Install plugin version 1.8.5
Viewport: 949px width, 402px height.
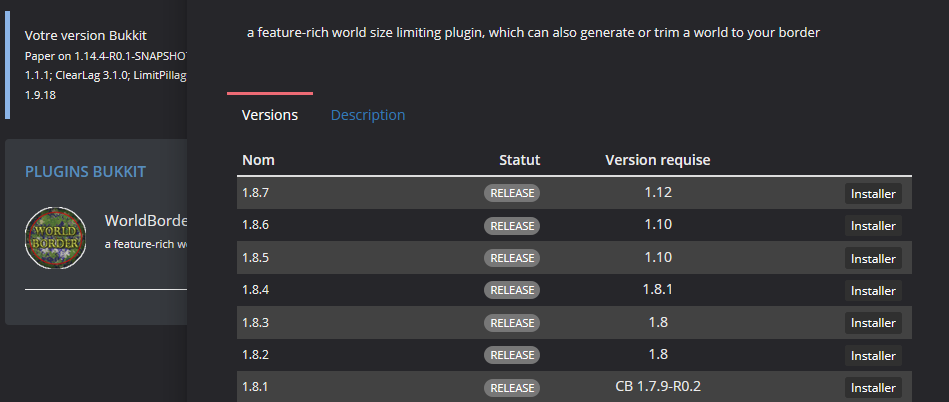point(873,259)
